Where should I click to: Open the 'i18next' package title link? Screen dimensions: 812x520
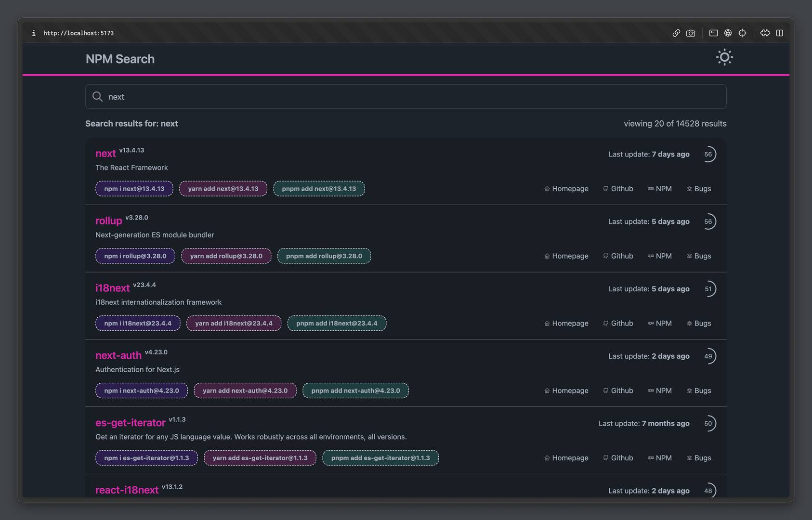click(x=113, y=288)
